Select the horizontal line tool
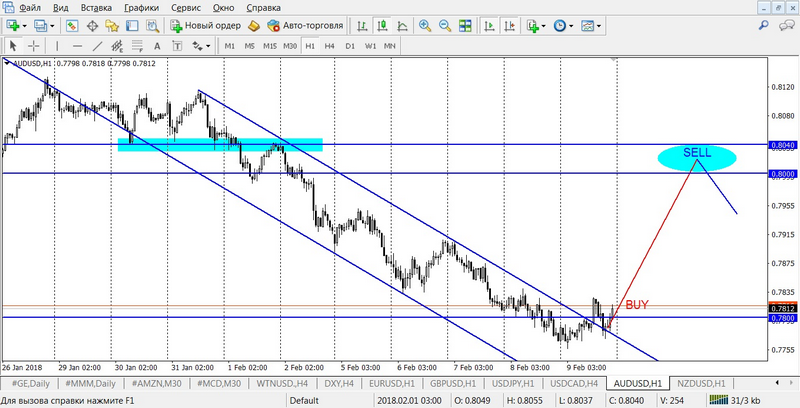The image size is (800, 408). [x=76, y=46]
